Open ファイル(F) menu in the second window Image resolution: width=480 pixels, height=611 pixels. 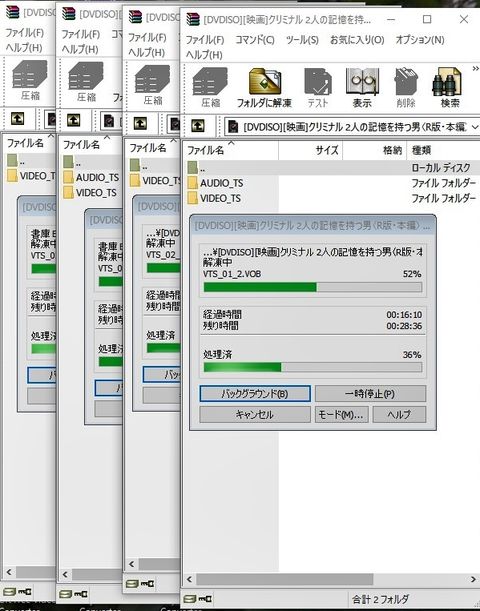[x=81, y=34]
